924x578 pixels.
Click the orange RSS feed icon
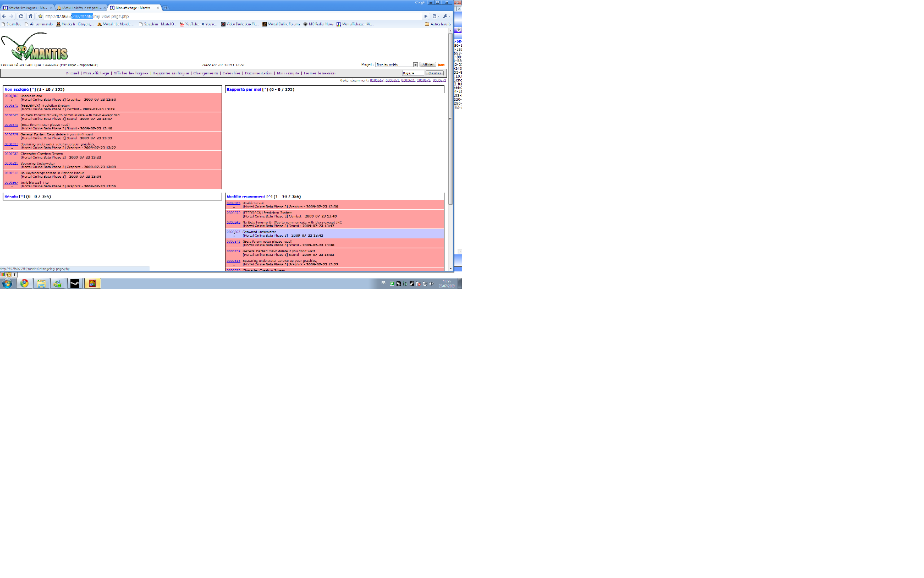pos(441,65)
